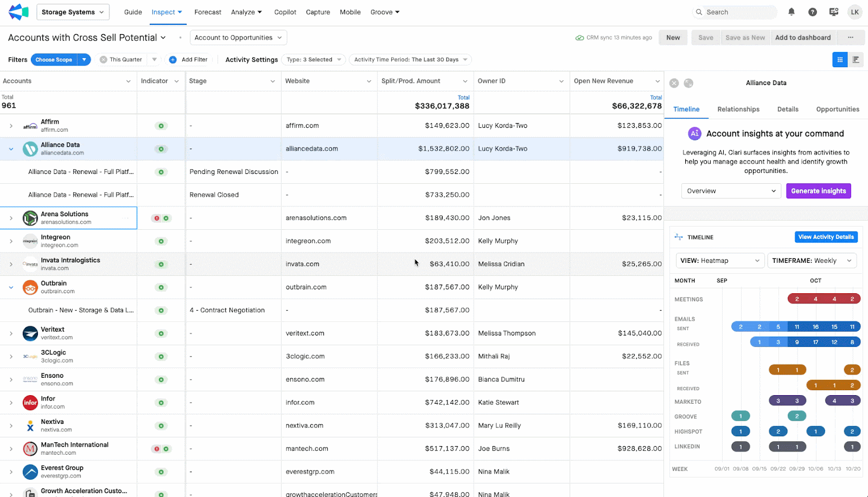Switch to the Relationships tab

[x=738, y=109]
